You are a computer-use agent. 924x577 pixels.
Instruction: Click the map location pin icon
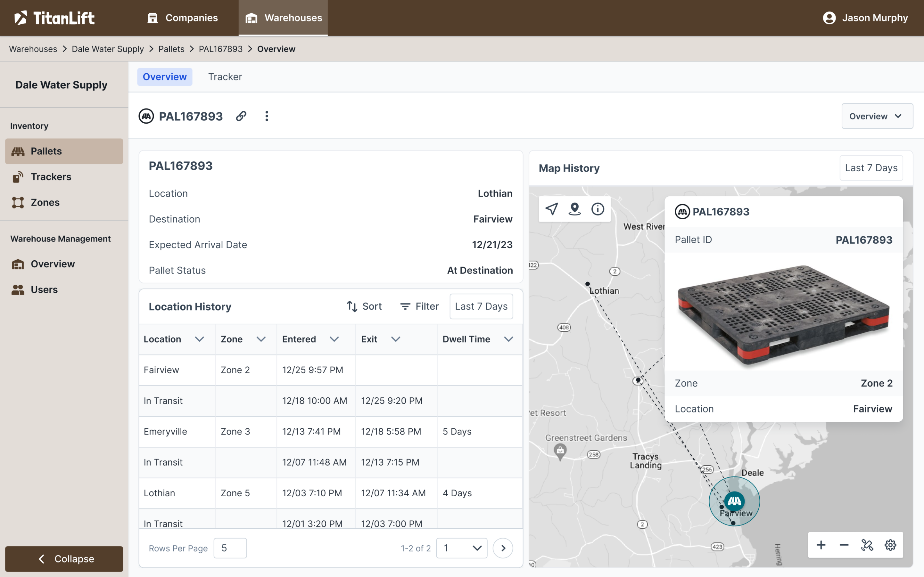click(574, 209)
